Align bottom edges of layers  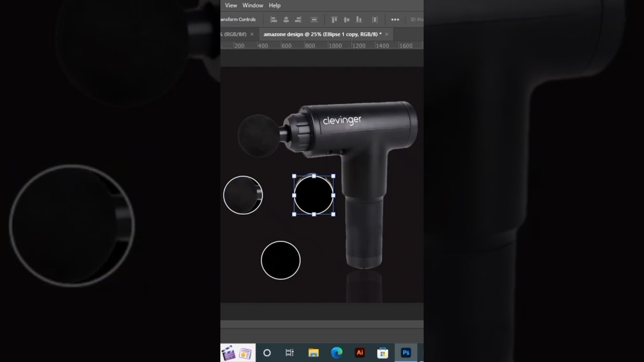click(359, 20)
